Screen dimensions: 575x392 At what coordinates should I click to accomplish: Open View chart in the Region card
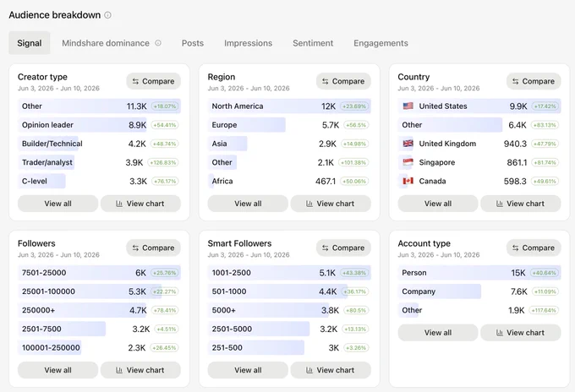pos(331,204)
